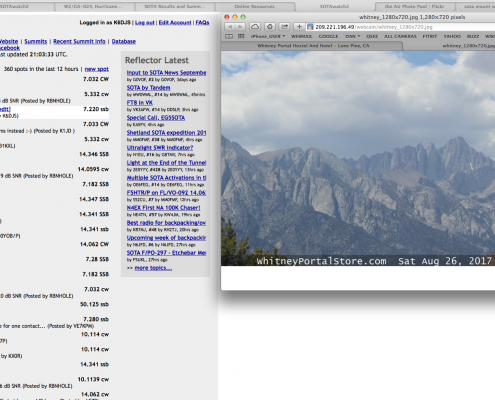Viewport: 495px width, 400px height.
Task: Click the 7.280 ssb spot frequency
Action: pos(96,319)
